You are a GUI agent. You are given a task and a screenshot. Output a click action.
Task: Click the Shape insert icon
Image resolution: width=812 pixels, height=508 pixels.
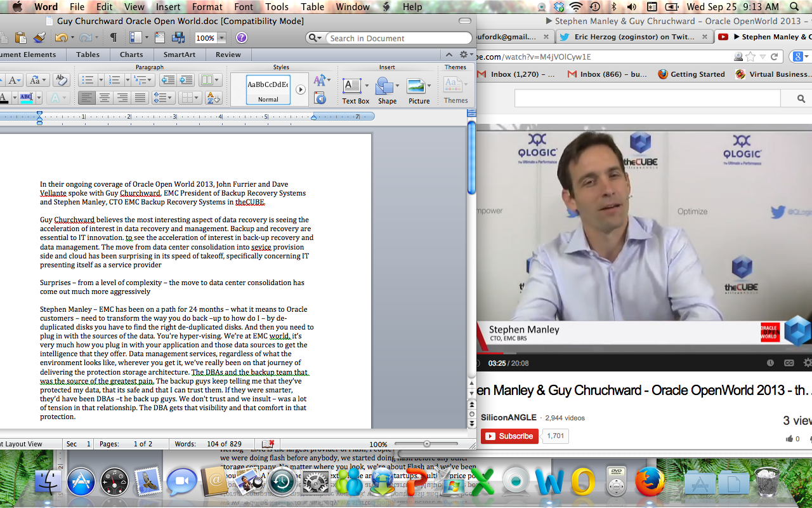pyautogui.click(x=387, y=90)
